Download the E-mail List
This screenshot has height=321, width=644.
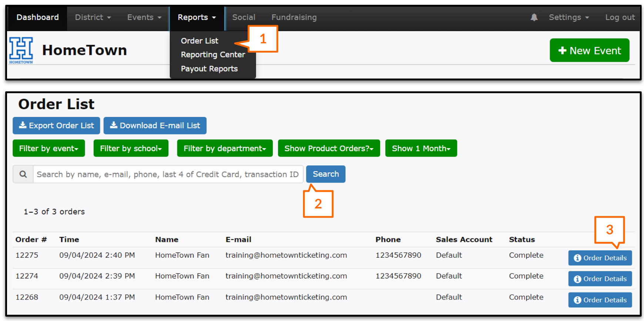(x=155, y=126)
